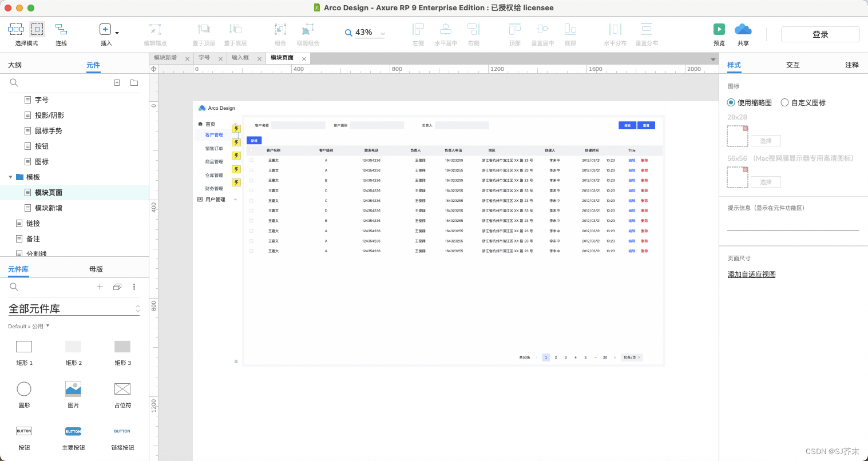Click the canvas origin crosshair icon
The image size is (868, 461).
pos(153,69)
